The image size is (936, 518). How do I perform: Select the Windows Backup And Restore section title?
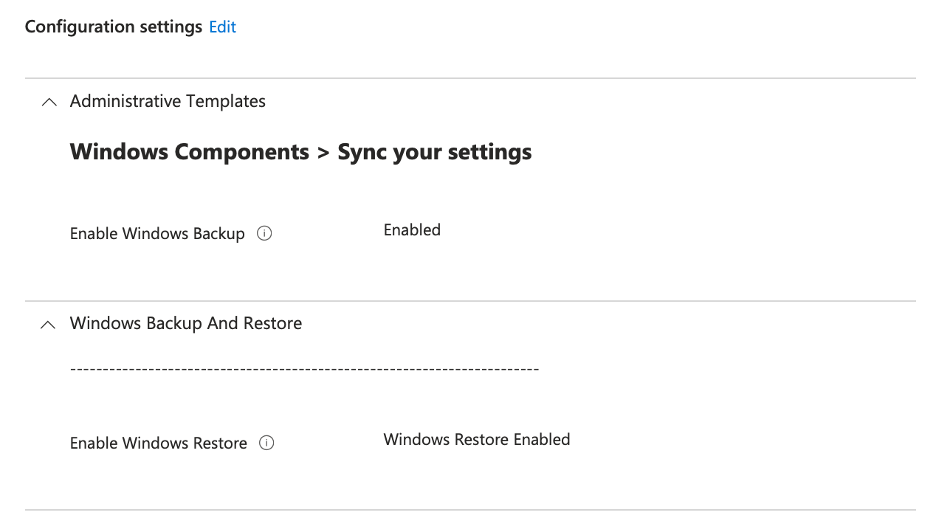click(x=186, y=323)
